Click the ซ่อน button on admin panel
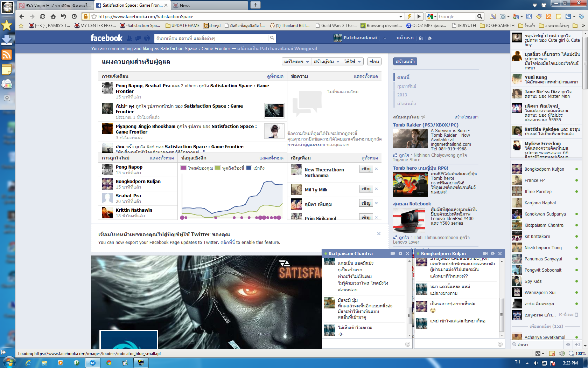The height and width of the screenshot is (368, 588). [x=374, y=62]
